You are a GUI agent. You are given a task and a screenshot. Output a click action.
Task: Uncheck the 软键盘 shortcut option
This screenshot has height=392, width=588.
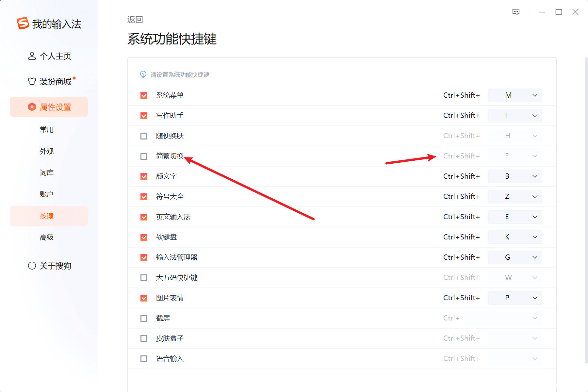(144, 237)
